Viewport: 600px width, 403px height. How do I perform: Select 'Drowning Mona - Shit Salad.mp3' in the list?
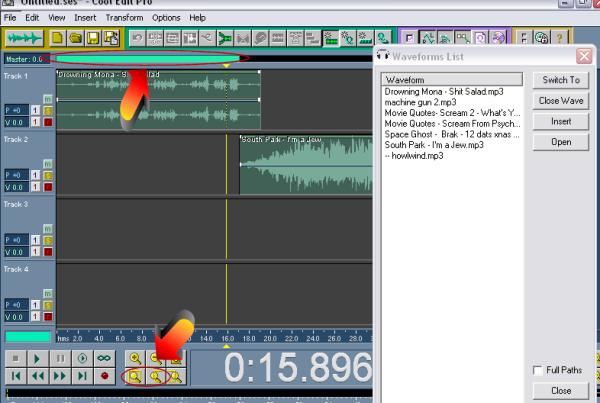[x=444, y=91]
